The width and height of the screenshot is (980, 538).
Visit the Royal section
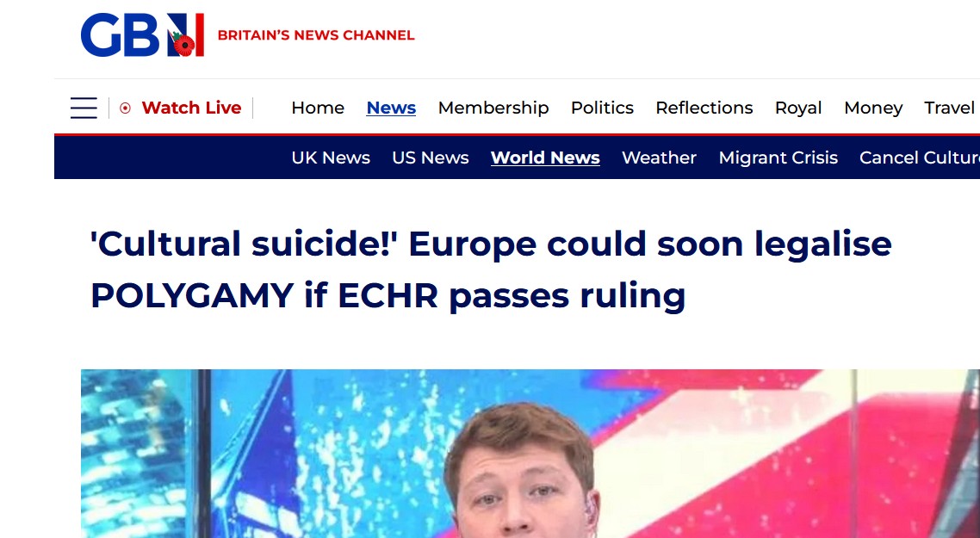pyautogui.click(x=798, y=108)
